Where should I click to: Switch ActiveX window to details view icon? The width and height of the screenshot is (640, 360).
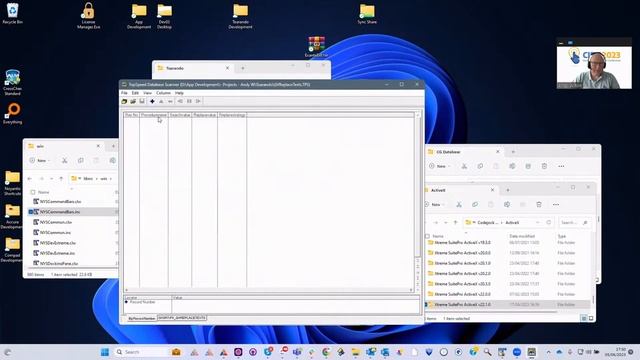584,318
